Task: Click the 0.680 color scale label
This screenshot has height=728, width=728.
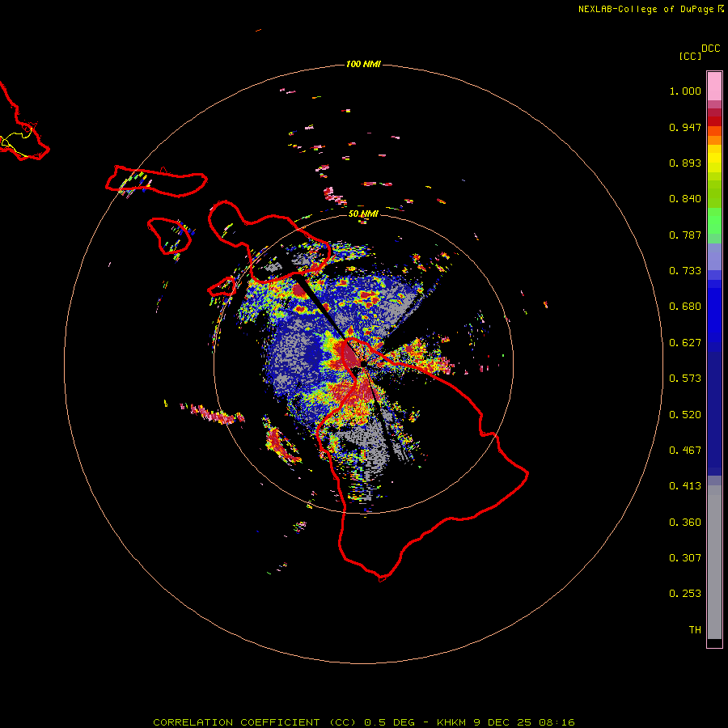Action: (x=685, y=307)
